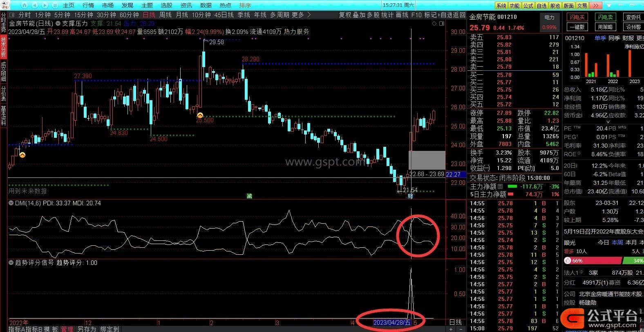The image size is (644, 332).
Task: Open the 选股 menu
Action: point(167,5)
